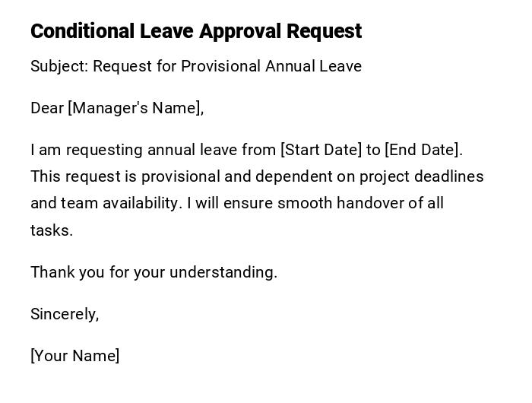Select the [End Date] placeholder
Screen dimensions: 532x403
(423, 150)
